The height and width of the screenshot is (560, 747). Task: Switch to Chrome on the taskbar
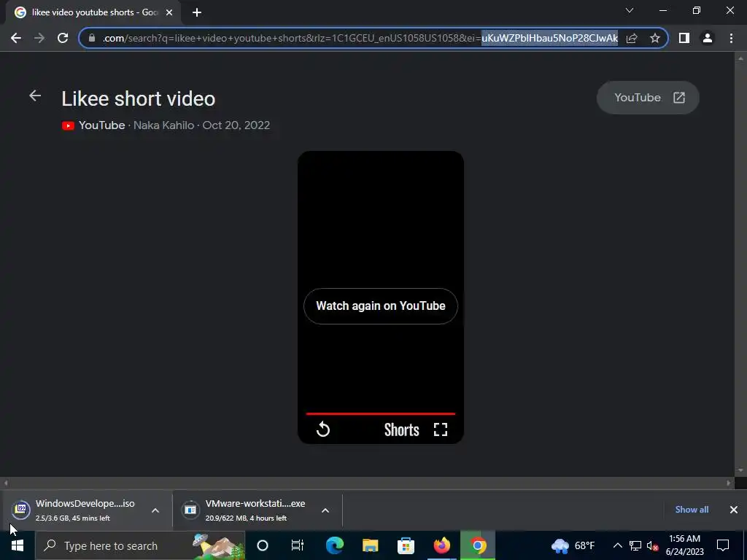pos(477,545)
